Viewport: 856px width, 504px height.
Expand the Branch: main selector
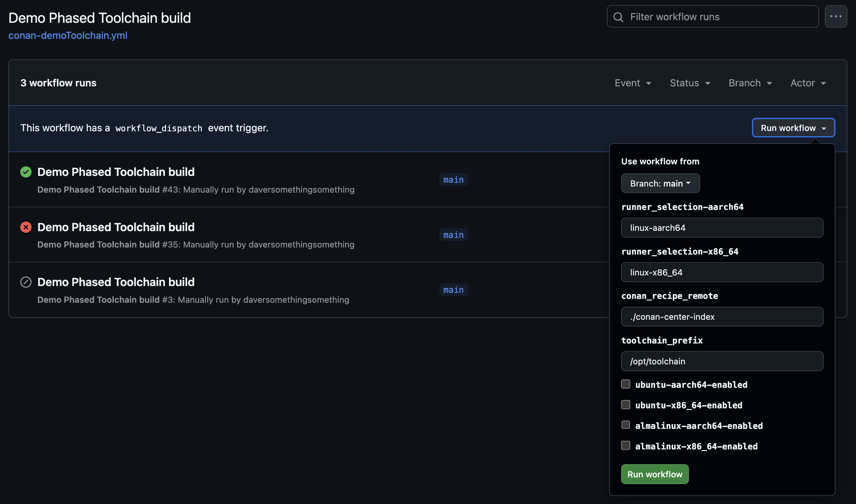point(660,183)
